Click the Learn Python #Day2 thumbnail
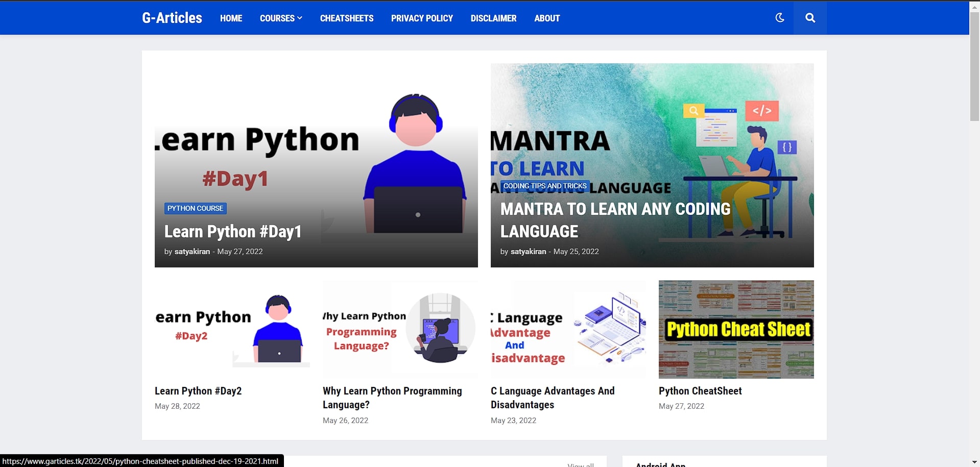 click(x=232, y=329)
